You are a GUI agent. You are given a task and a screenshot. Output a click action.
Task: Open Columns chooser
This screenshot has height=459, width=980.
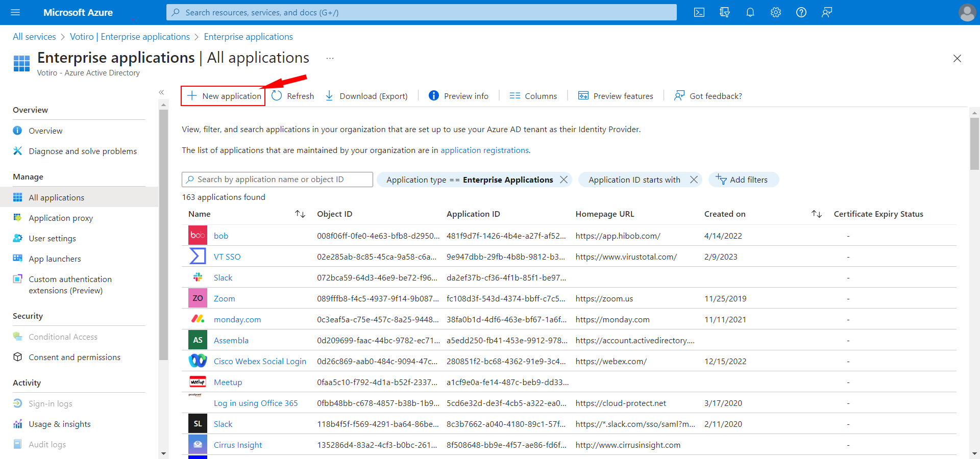pyautogui.click(x=533, y=96)
